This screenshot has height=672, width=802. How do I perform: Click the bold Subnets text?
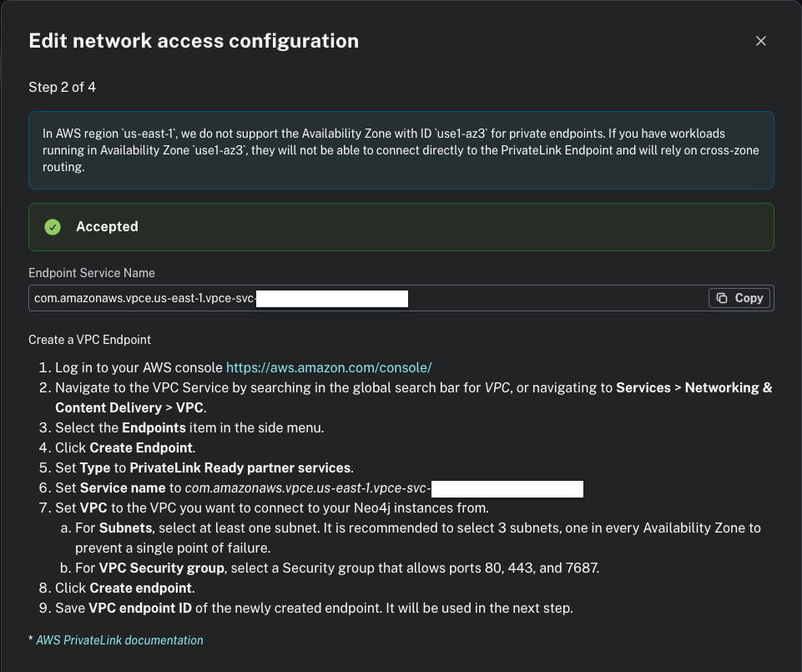125,528
